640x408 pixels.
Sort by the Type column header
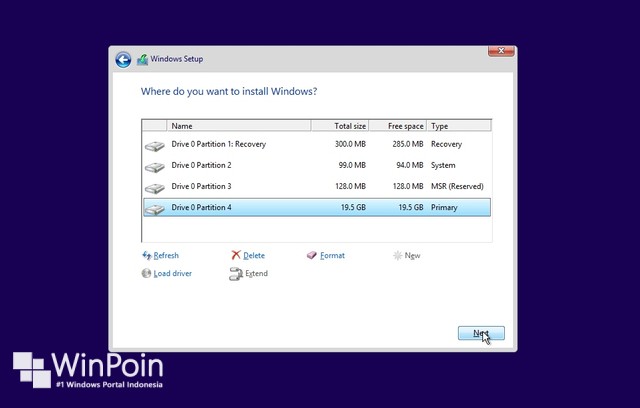(459, 126)
